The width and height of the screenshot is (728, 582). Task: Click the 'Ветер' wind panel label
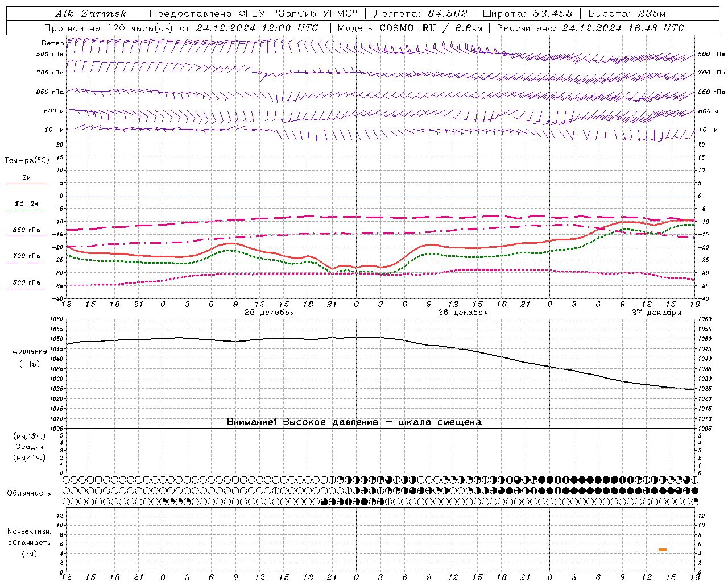coord(52,43)
